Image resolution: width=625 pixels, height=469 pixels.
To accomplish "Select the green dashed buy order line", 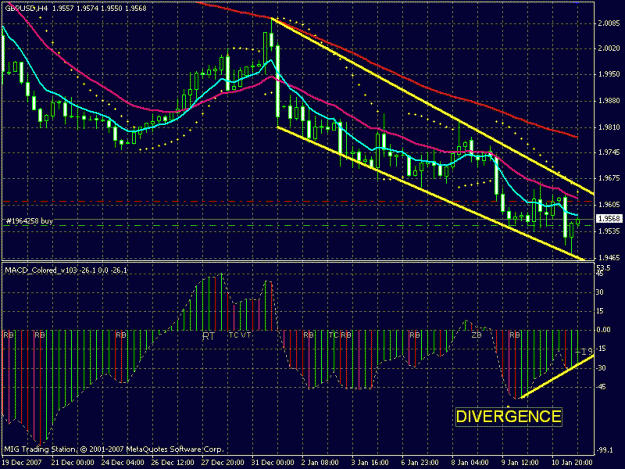I will pyautogui.click(x=297, y=226).
